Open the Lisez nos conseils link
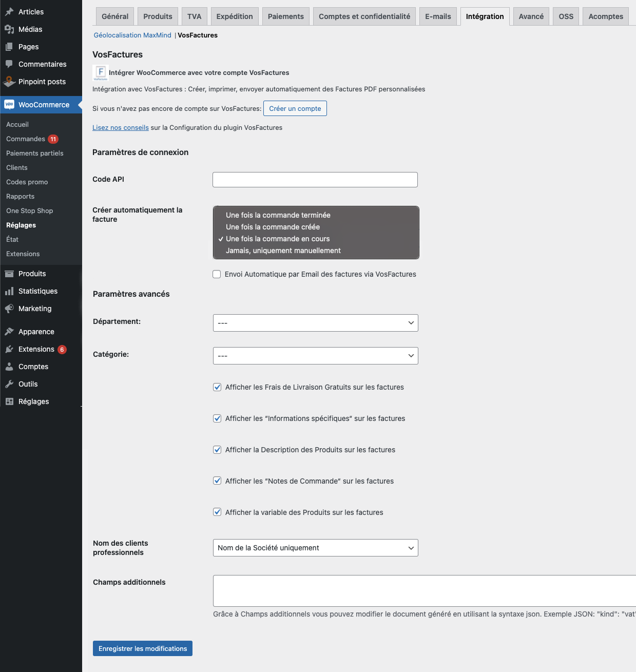The image size is (636, 672). [x=120, y=127]
